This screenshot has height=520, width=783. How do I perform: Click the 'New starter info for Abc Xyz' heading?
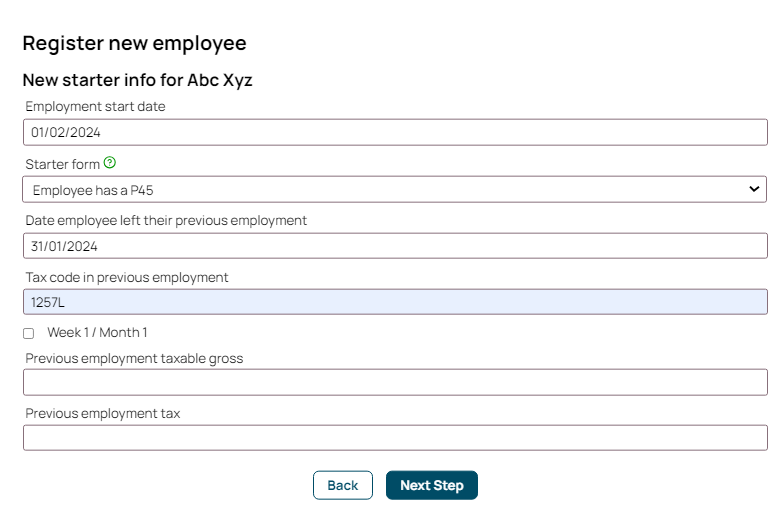click(138, 80)
